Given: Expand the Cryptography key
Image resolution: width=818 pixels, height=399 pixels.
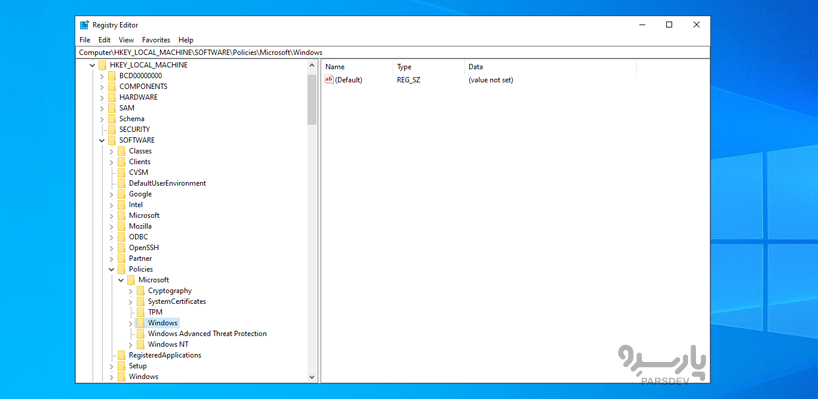Looking at the screenshot, I should click(x=130, y=291).
